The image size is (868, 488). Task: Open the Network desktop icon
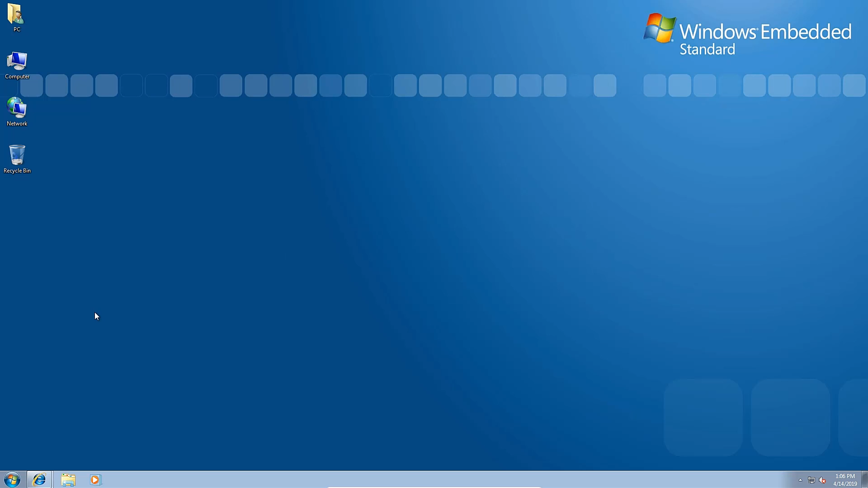pyautogui.click(x=16, y=108)
